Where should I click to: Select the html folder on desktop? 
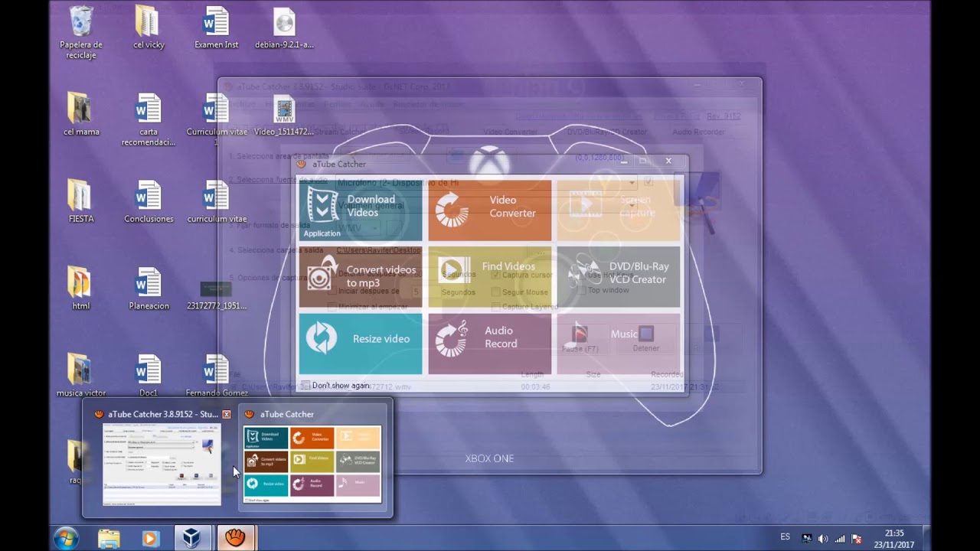(81, 289)
